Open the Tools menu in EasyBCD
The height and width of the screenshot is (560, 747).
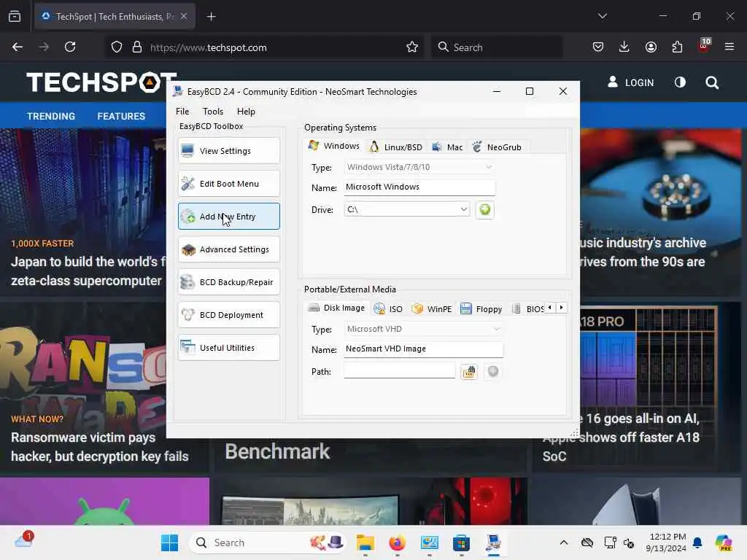point(213,112)
